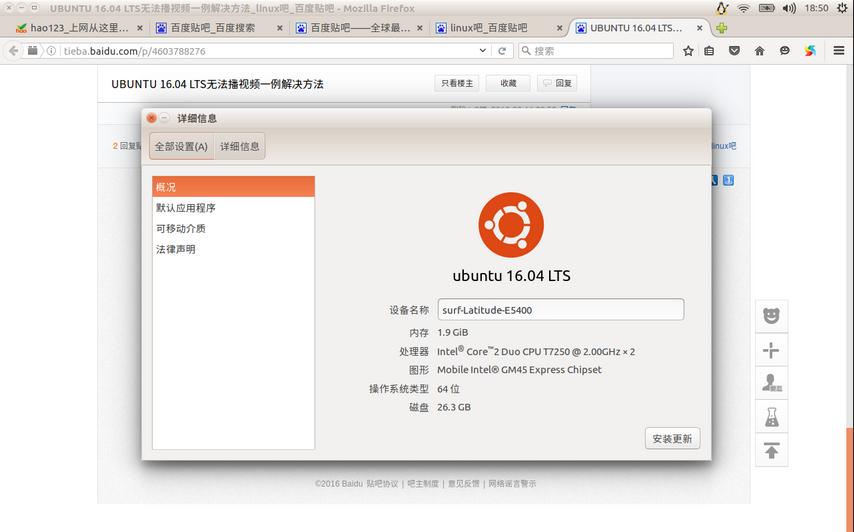Open the chat bubble toolbar icon
This screenshot has width=854, height=532.
784,51
